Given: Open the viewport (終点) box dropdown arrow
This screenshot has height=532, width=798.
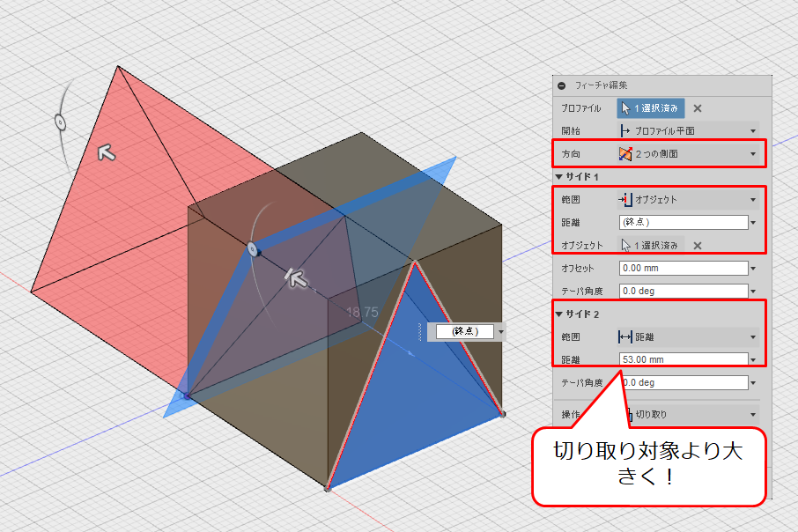Looking at the screenshot, I should 501,332.
